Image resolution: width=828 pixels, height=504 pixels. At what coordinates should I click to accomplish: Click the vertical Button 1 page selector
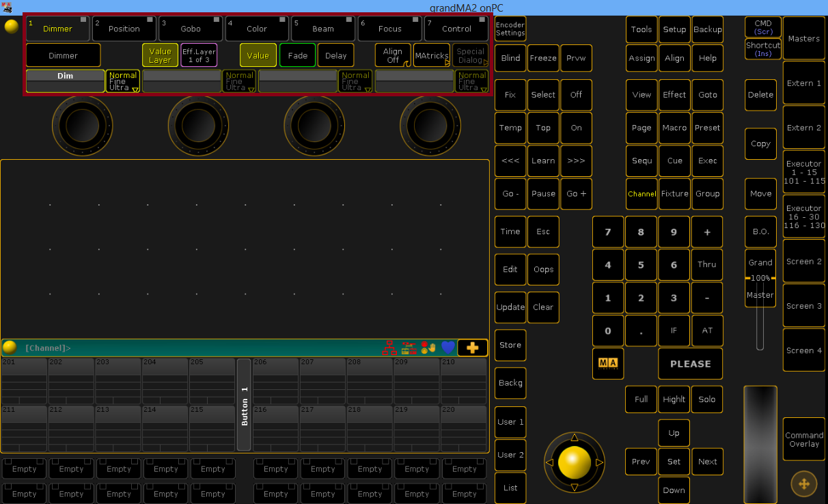pos(244,405)
